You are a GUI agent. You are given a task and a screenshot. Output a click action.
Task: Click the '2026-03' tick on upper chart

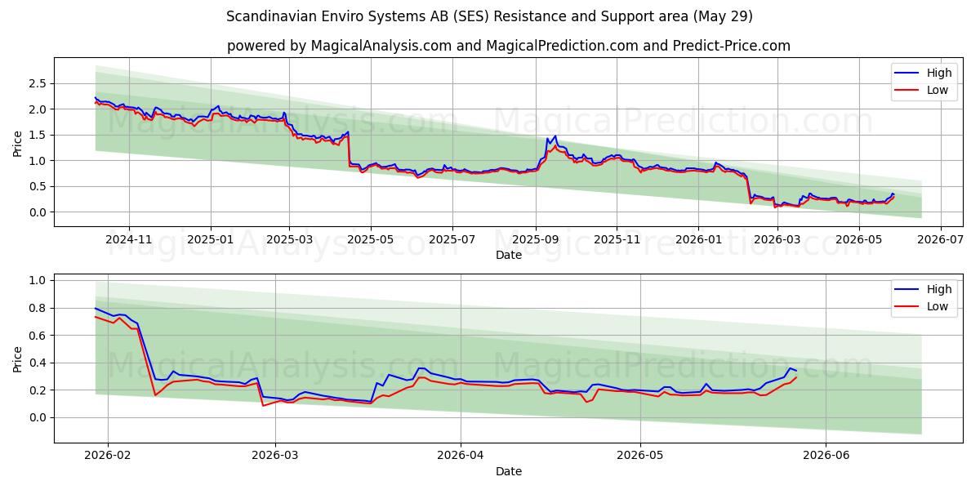click(x=777, y=241)
